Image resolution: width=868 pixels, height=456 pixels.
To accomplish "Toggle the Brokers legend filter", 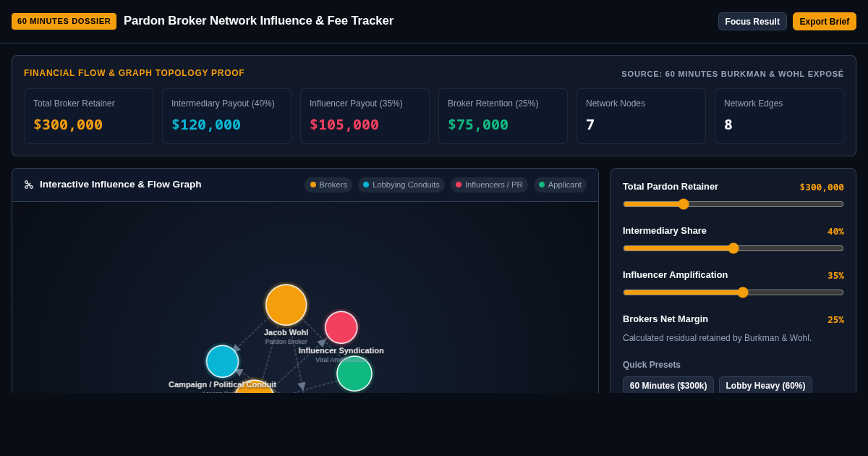I will tap(328, 185).
